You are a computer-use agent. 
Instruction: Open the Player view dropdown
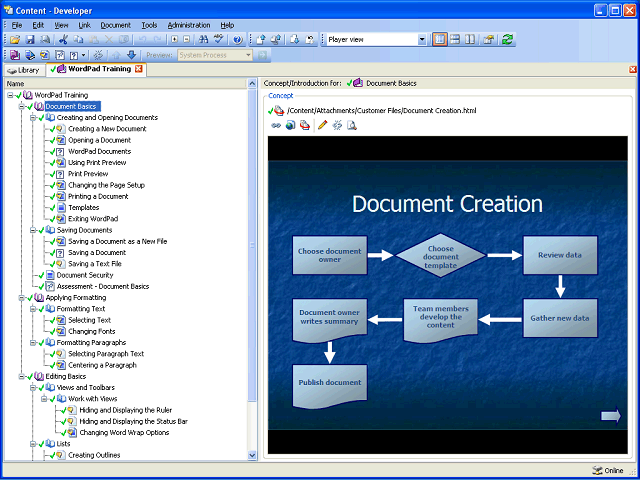coord(422,40)
